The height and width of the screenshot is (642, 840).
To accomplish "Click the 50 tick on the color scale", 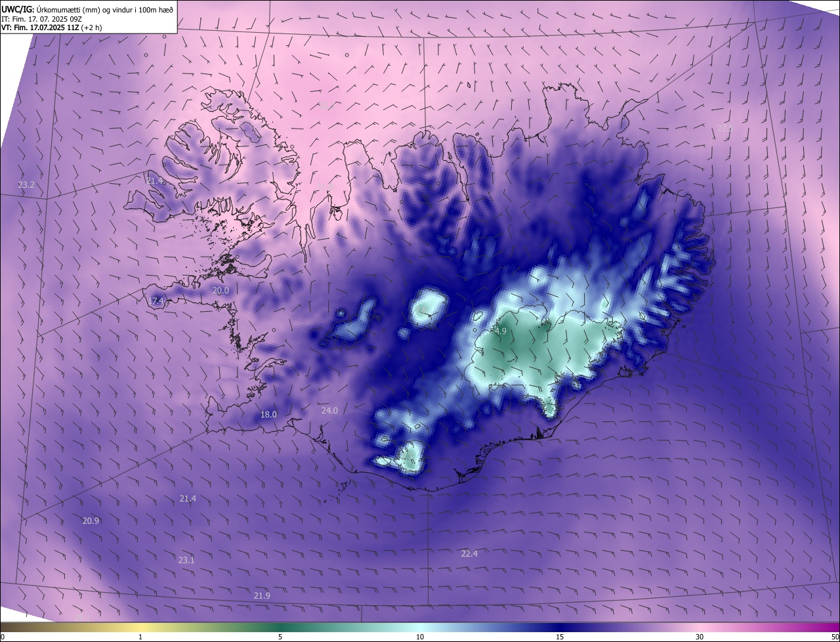I will pos(835,637).
